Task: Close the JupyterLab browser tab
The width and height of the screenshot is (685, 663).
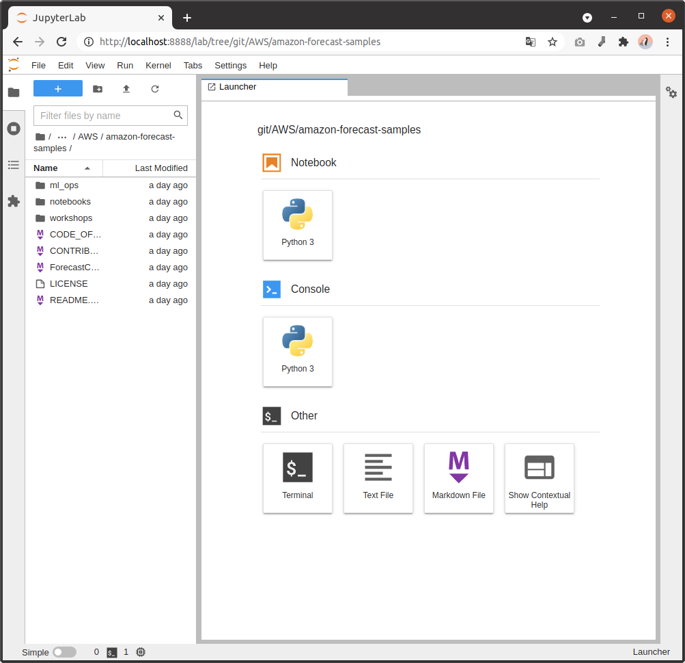Action: coord(161,18)
